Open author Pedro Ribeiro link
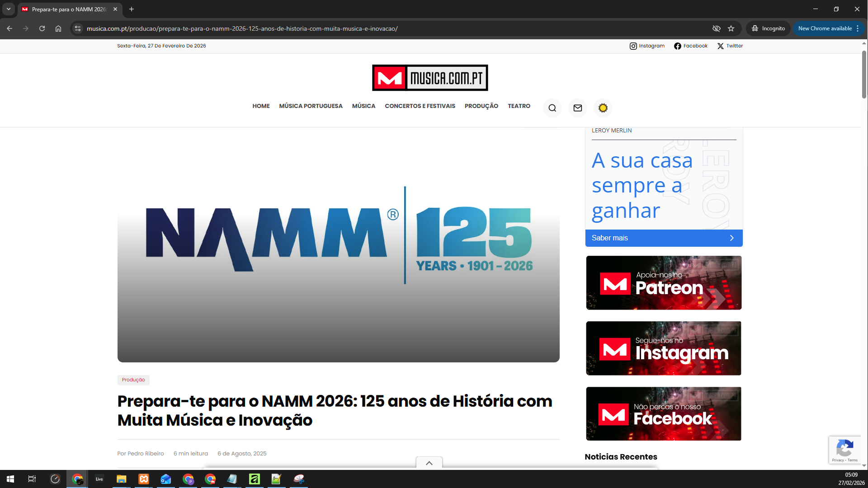Screen dimensions: 868x488 pos(146,454)
